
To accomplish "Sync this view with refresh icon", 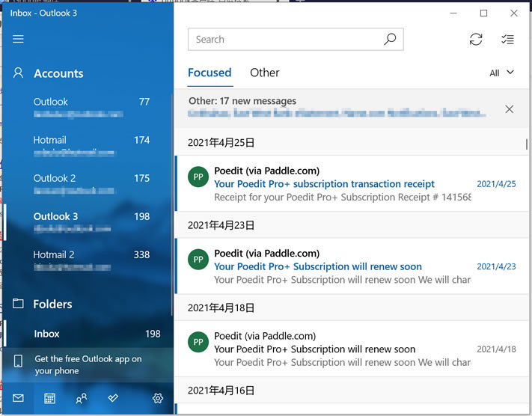I will coord(476,39).
